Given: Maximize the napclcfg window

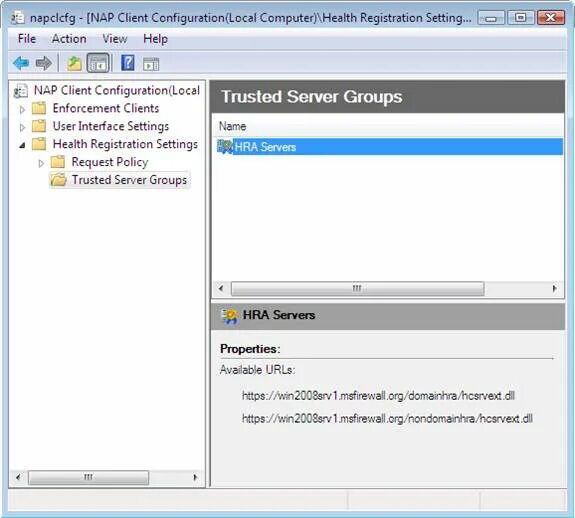Looking at the screenshot, I should (520, 18).
